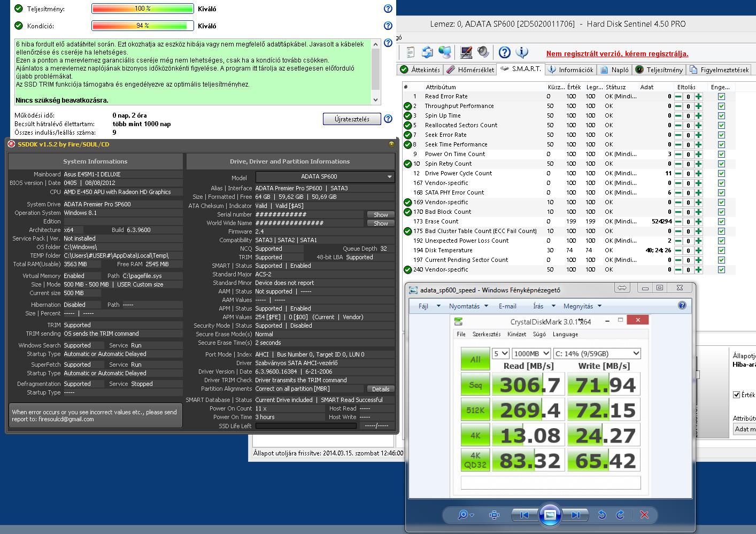
Task: Click the refresh arrows icon in Hard Disk Sentinel toolbar
Action: click(x=427, y=52)
